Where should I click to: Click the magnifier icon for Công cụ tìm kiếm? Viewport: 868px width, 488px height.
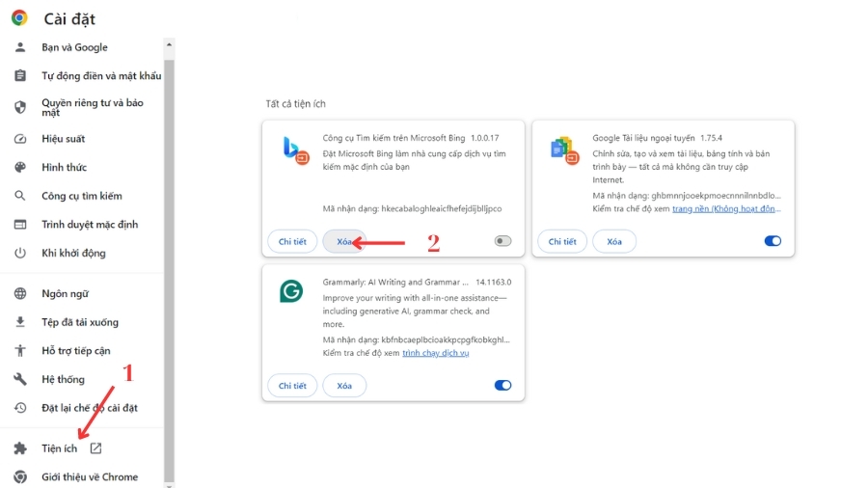[x=20, y=196]
